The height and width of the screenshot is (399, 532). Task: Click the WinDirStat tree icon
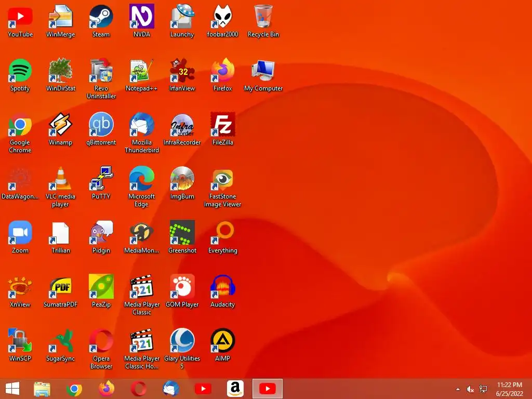[x=60, y=70]
